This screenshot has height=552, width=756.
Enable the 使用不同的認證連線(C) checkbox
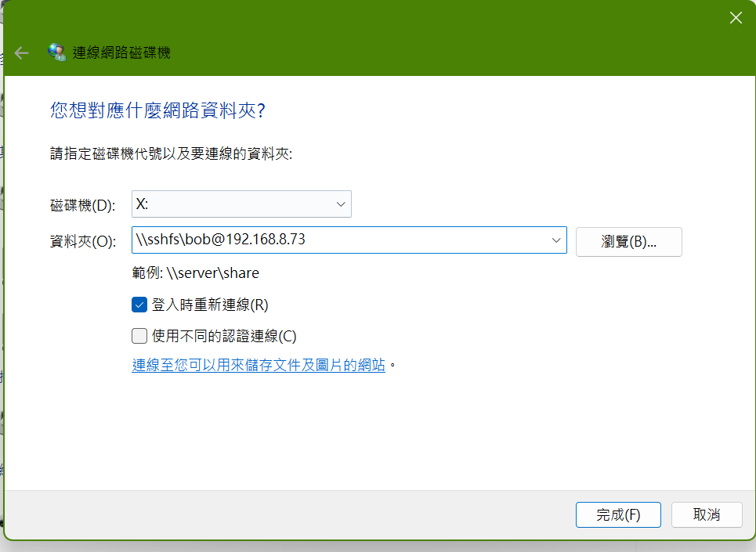[139, 336]
